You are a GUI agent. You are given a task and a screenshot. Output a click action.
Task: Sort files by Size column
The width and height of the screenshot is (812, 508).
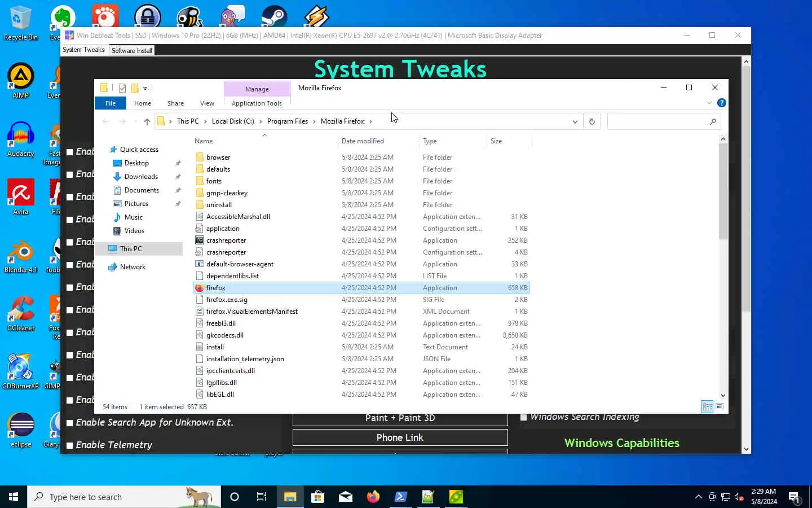(x=509, y=141)
